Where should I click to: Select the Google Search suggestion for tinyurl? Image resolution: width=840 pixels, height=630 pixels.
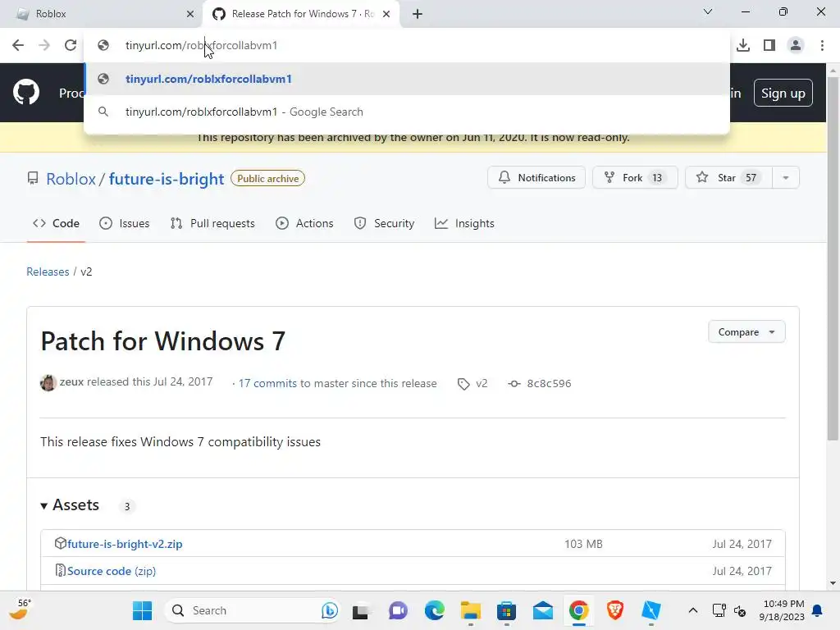click(x=407, y=112)
